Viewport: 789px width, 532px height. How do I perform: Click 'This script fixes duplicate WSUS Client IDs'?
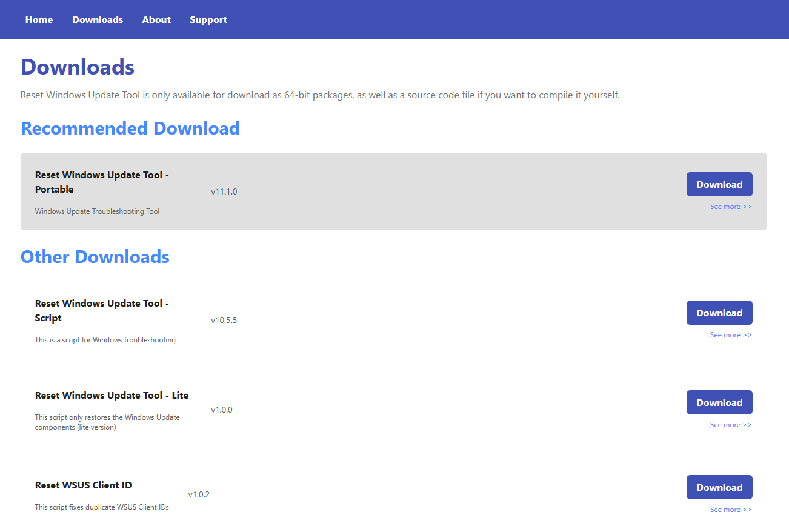(102, 507)
